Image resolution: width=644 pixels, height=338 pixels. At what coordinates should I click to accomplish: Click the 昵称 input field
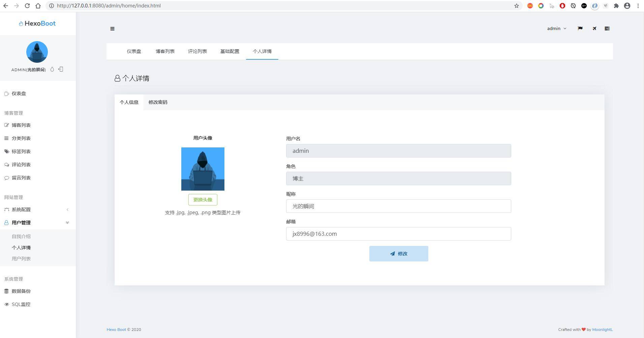(398, 206)
